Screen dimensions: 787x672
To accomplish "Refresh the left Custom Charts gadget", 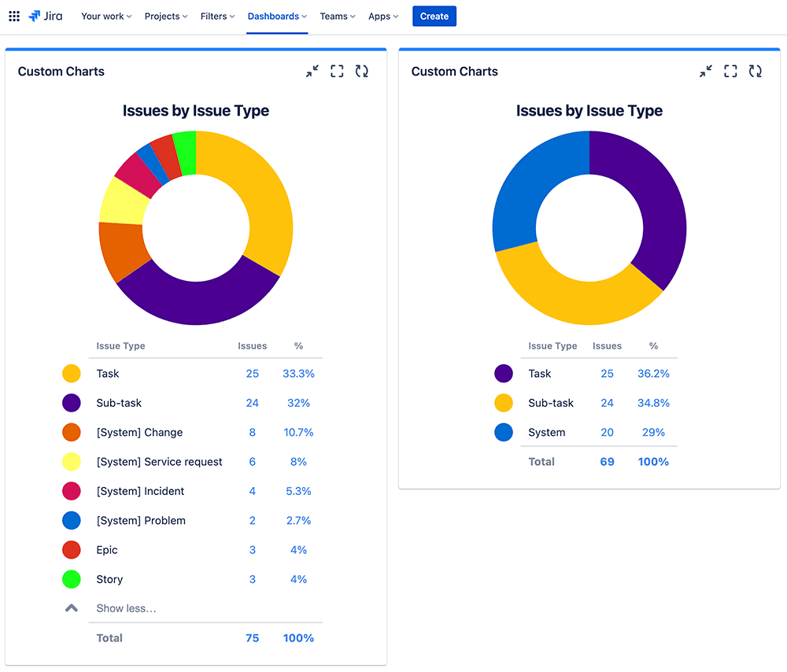I will click(x=361, y=72).
